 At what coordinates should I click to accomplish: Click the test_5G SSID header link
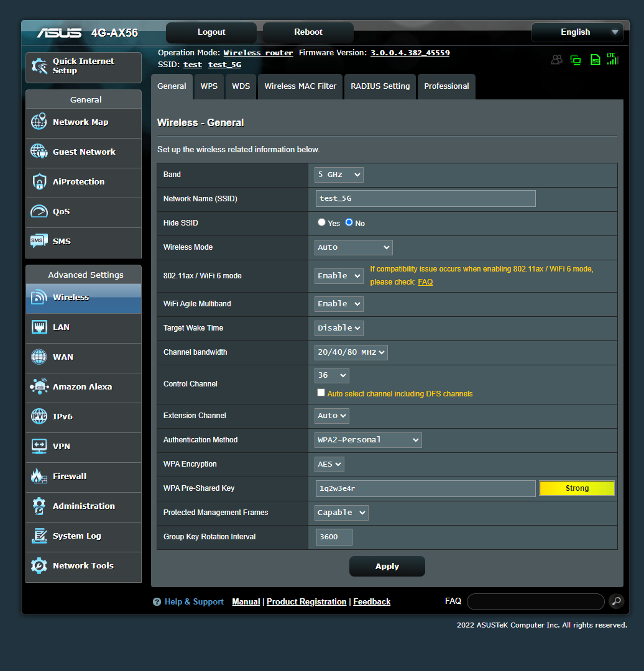[225, 65]
